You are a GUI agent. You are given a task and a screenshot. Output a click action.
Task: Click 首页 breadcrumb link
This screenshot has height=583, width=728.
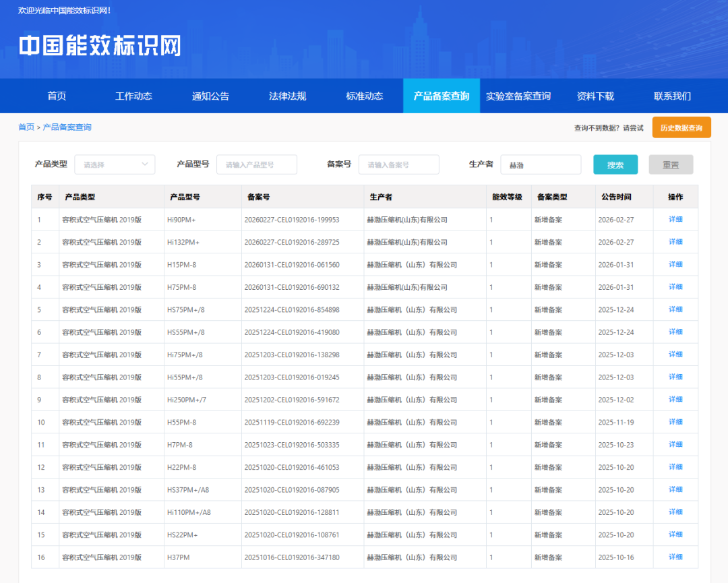26,127
